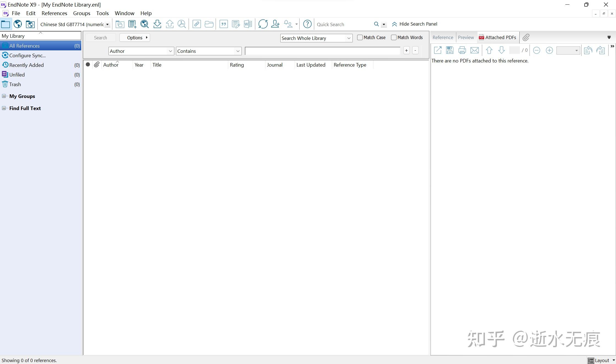This screenshot has height=364, width=616.
Task: Click the Email PDF icon
Action: pyautogui.click(x=474, y=50)
